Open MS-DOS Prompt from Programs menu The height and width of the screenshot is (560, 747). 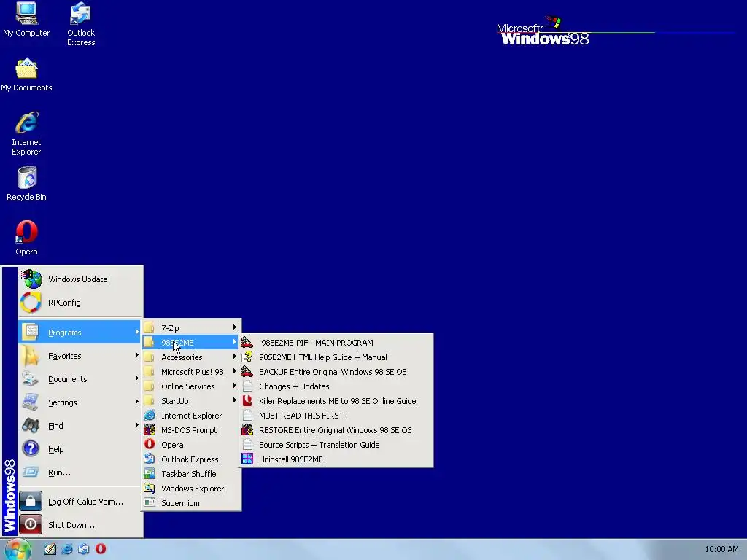[191, 430]
